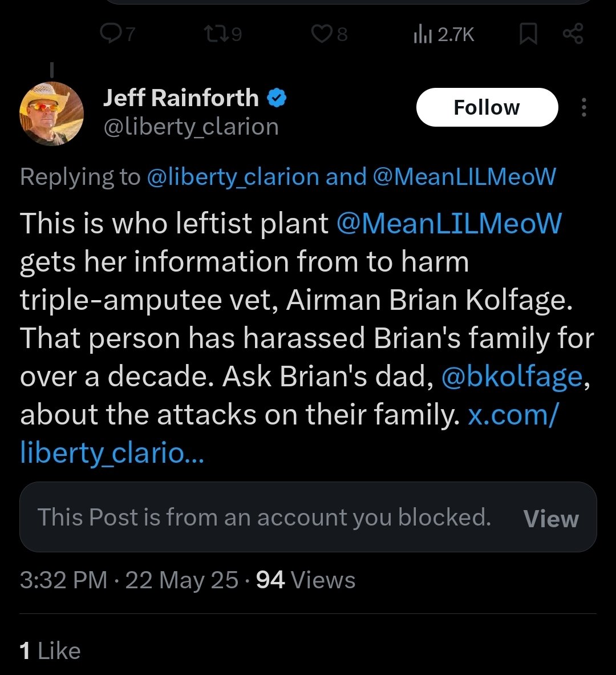Viewport: 616px width, 675px height.
Task: Open @MeanLILMeoW in the Replying to line
Action: [464, 177]
